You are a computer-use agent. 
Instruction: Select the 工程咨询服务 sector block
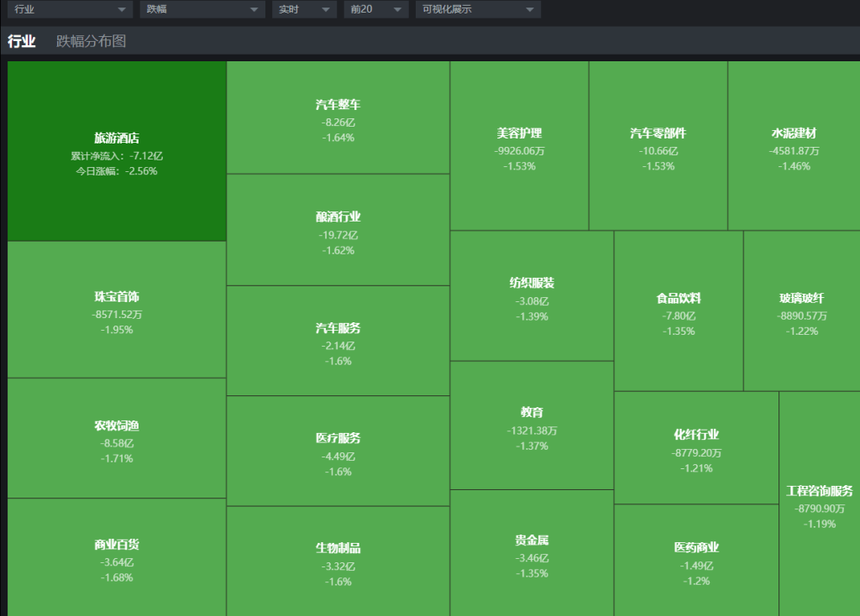tap(819, 505)
